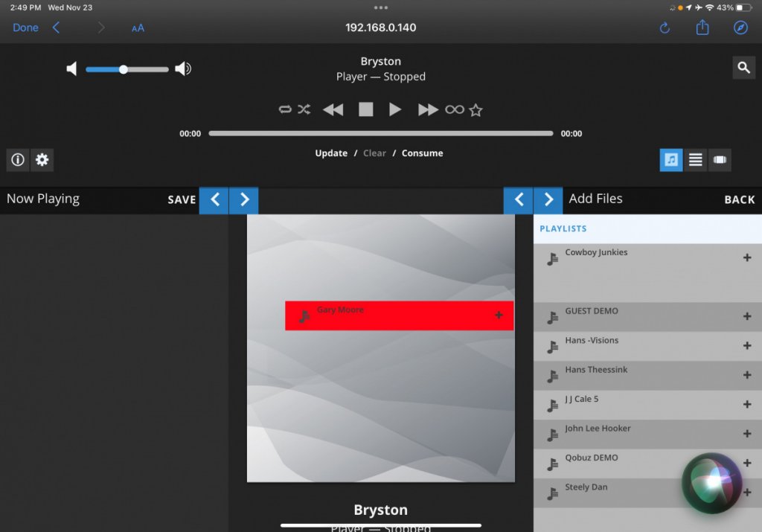
Task: Add Cowboy Junkies playlist with plus
Action: (x=747, y=257)
